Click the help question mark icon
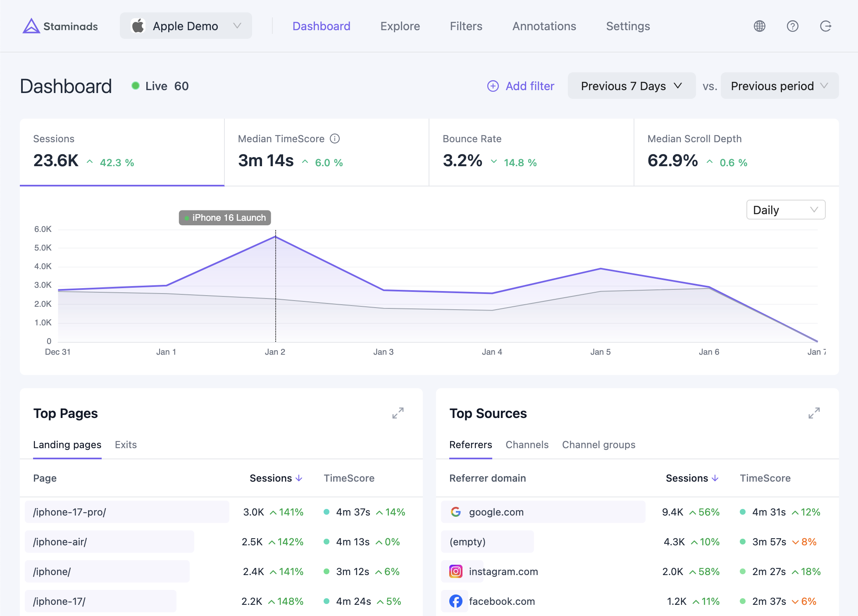The image size is (858, 616). click(x=793, y=26)
